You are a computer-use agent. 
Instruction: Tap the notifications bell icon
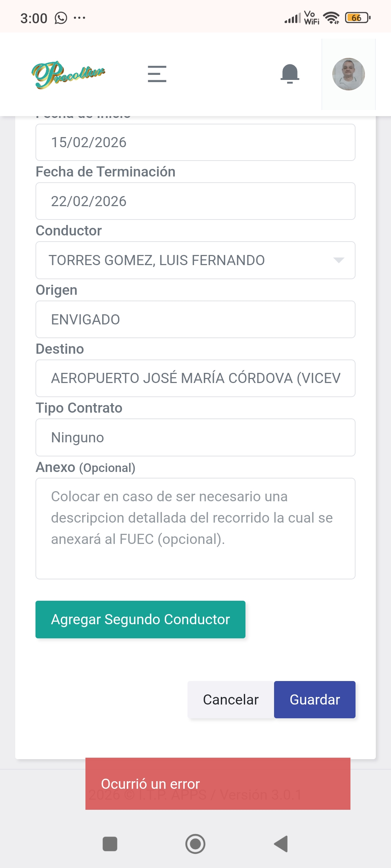pyautogui.click(x=290, y=74)
